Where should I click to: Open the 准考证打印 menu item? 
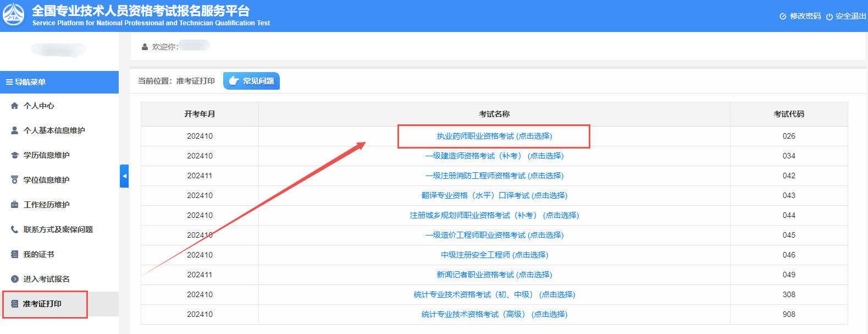click(x=42, y=304)
